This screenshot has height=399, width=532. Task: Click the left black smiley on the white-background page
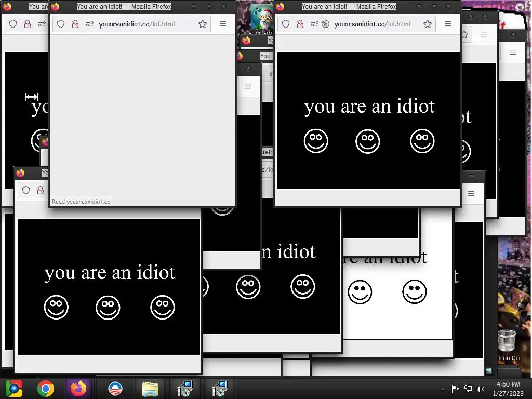click(360, 292)
